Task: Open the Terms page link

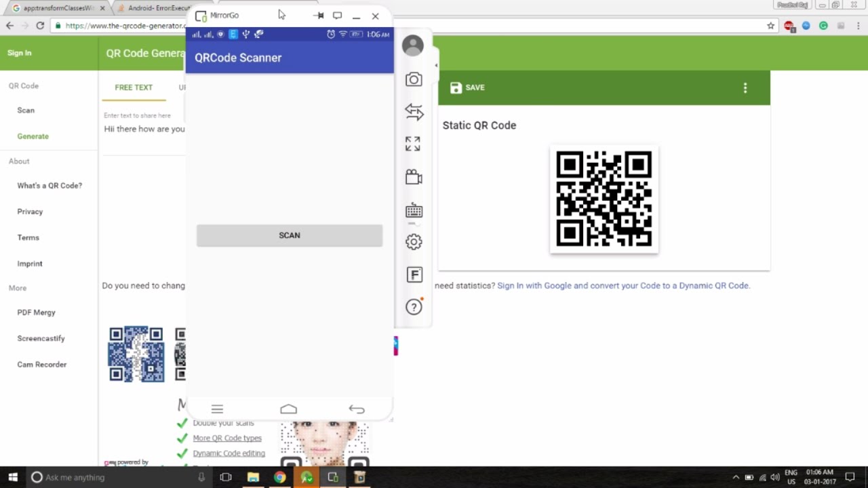Action: [x=28, y=237]
